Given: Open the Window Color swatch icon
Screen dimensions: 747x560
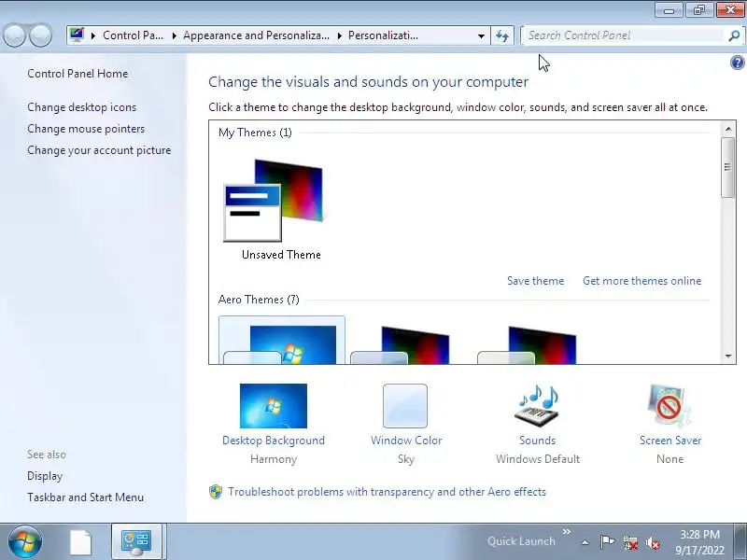Looking at the screenshot, I should (x=405, y=406).
